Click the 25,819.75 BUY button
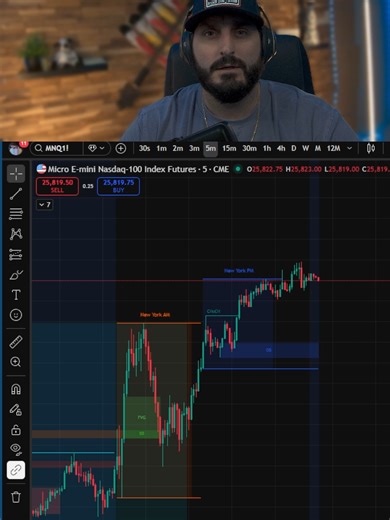390x520 pixels. point(118,186)
